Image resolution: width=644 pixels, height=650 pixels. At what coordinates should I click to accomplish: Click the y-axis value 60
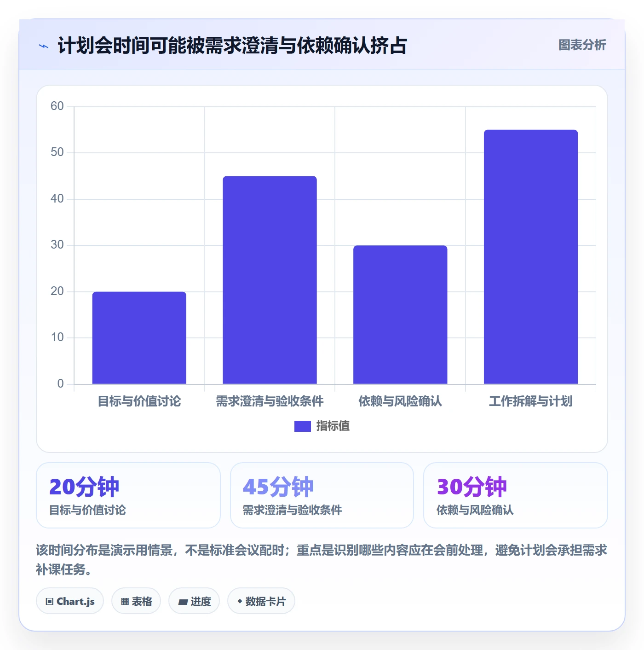point(57,106)
